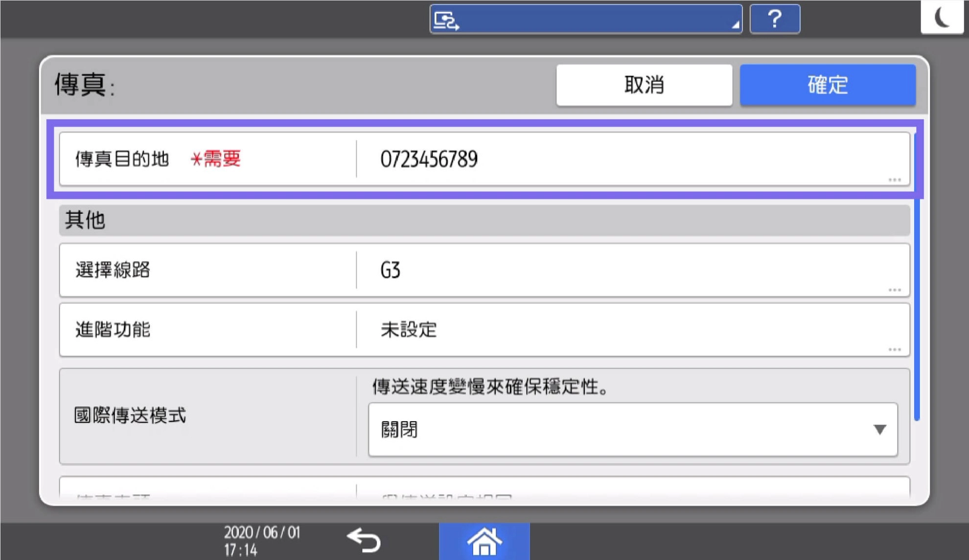Click the 國際傳送模式 label
This screenshot has height=560, width=969.
(130, 416)
